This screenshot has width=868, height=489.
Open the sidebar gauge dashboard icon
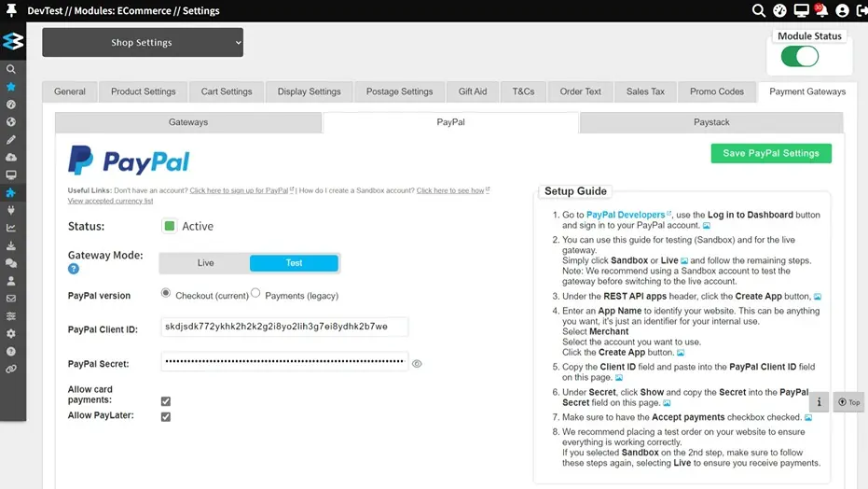click(x=11, y=105)
